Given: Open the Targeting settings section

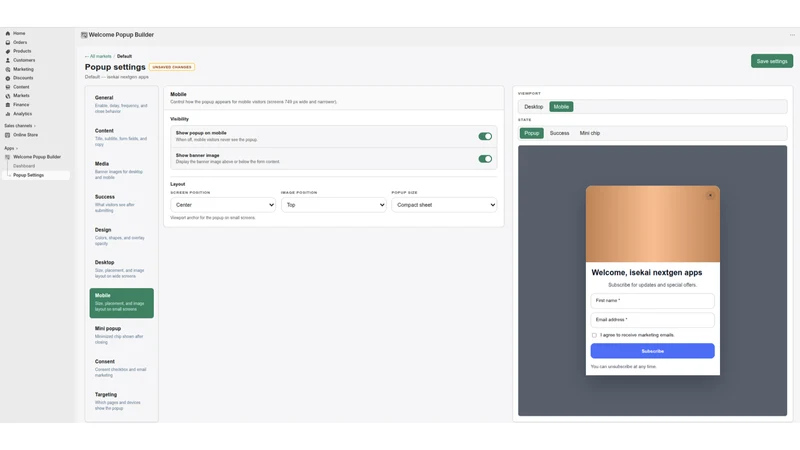Looking at the screenshot, I should 121,401.
